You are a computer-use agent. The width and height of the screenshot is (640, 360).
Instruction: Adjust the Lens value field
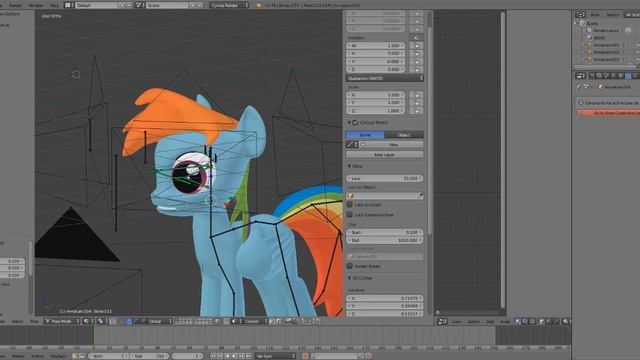[x=384, y=178]
